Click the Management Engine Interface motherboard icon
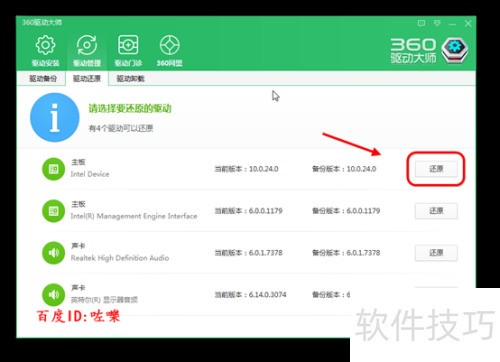The image size is (500, 362). [x=53, y=211]
